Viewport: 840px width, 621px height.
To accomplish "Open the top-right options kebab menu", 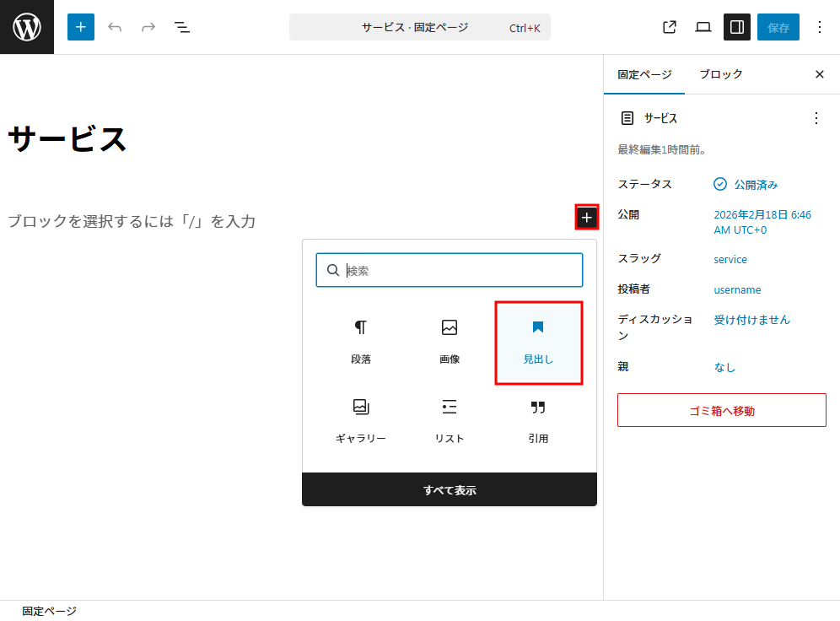I will tap(819, 27).
